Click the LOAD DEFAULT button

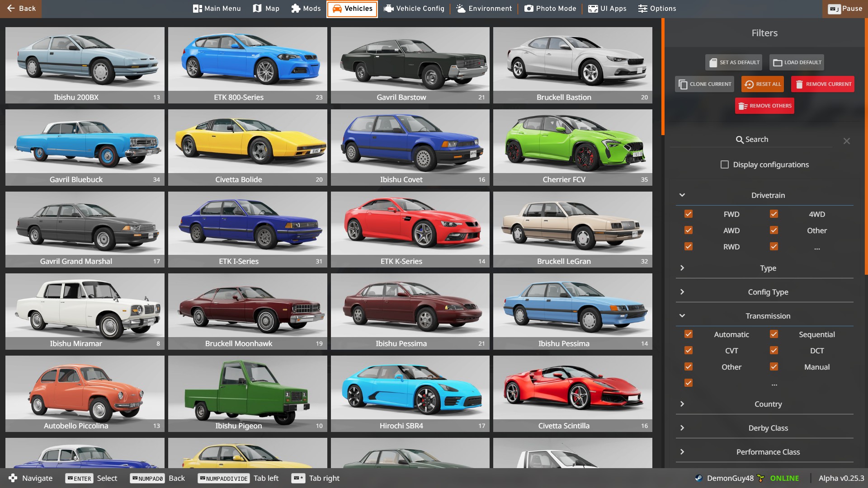click(x=797, y=62)
